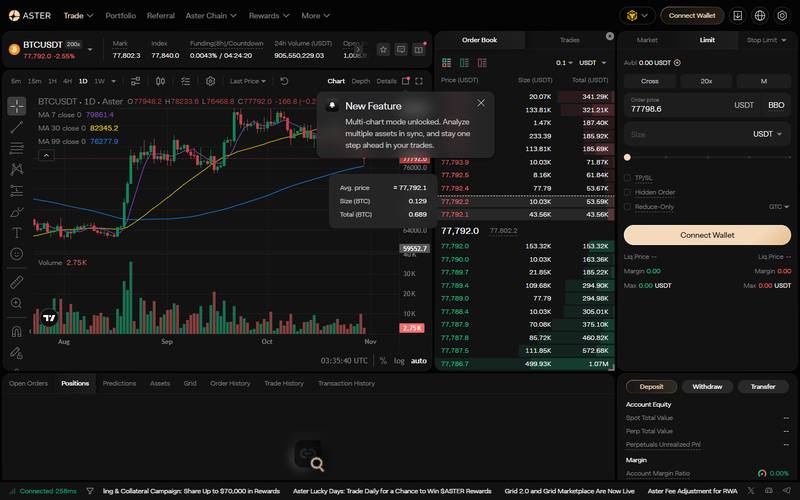Open chart settings gear
This screenshot has height=500, width=800.
210,81
